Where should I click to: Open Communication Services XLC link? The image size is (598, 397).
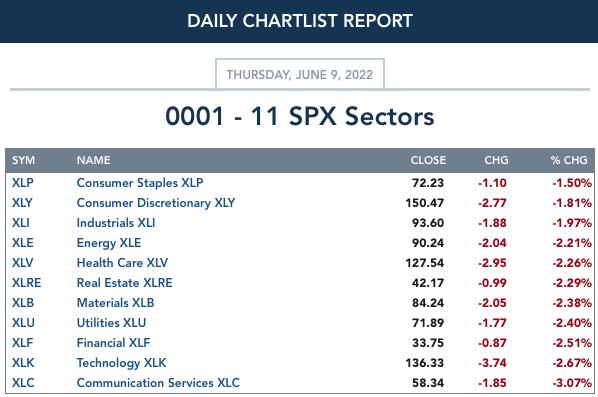[158, 383]
